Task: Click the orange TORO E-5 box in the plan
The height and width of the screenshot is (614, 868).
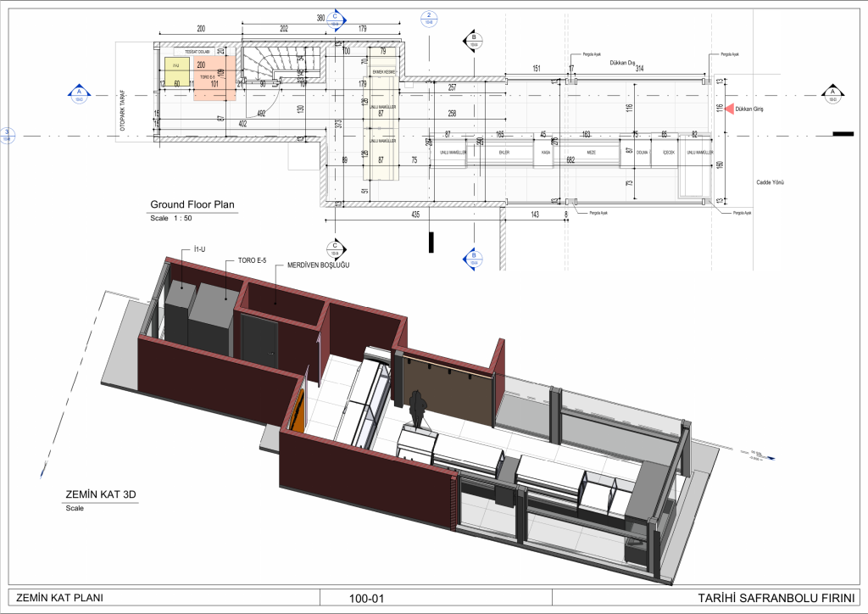Action: (214, 77)
